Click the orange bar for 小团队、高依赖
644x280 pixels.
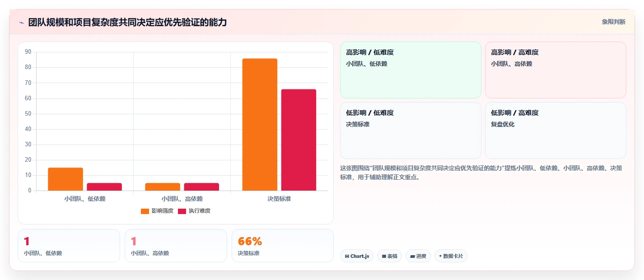coord(163,187)
